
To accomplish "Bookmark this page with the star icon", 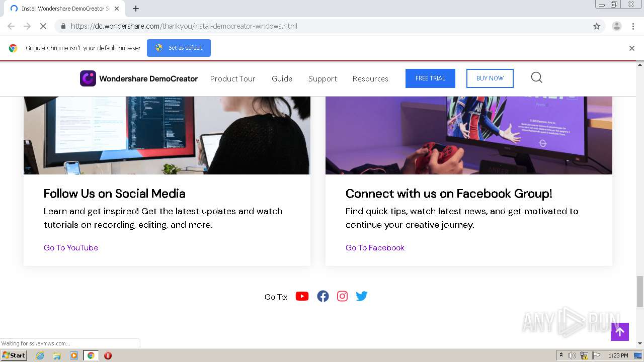I will [x=597, y=26].
